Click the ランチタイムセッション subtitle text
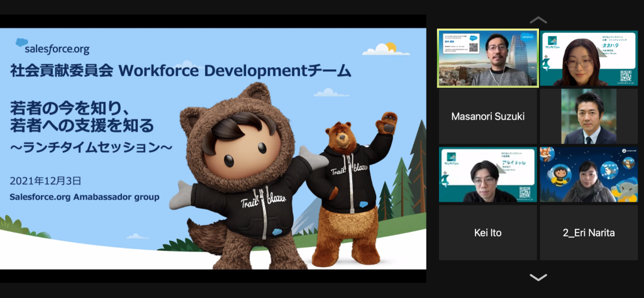 pyautogui.click(x=91, y=148)
